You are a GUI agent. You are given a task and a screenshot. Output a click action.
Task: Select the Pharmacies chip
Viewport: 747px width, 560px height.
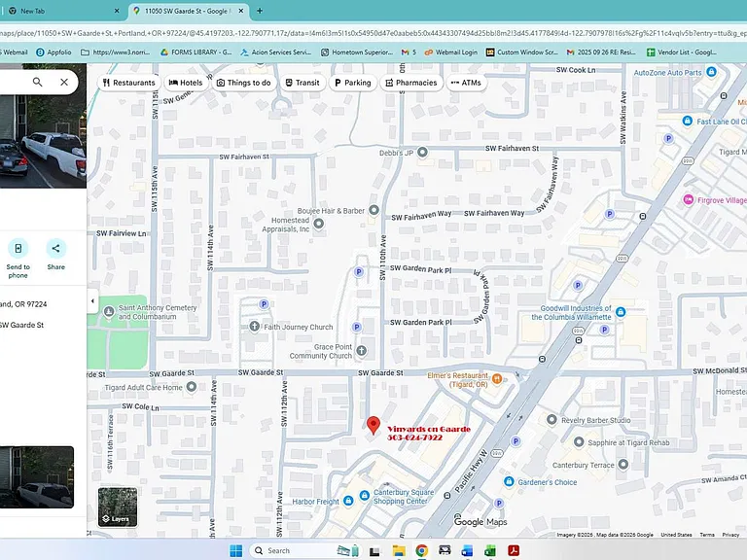pyautogui.click(x=411, y=83)
